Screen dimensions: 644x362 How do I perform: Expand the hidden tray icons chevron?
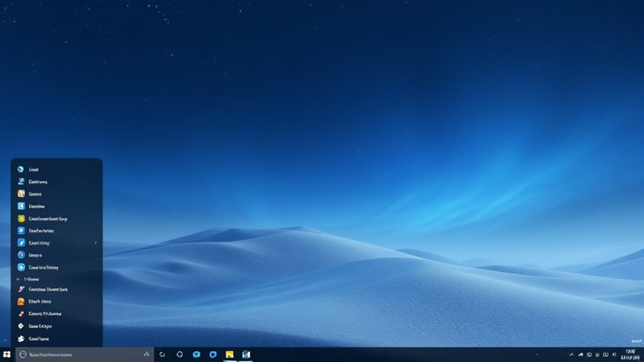(571, 354)
